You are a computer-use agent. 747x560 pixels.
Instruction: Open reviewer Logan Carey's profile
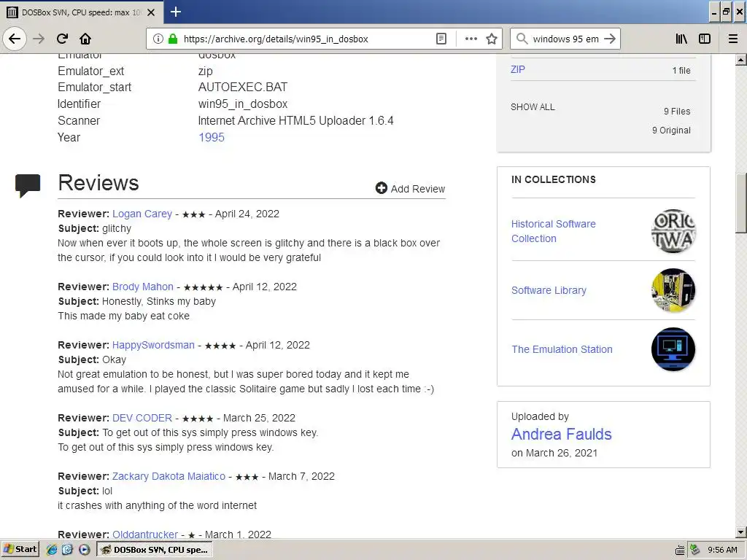pos(142,214)
